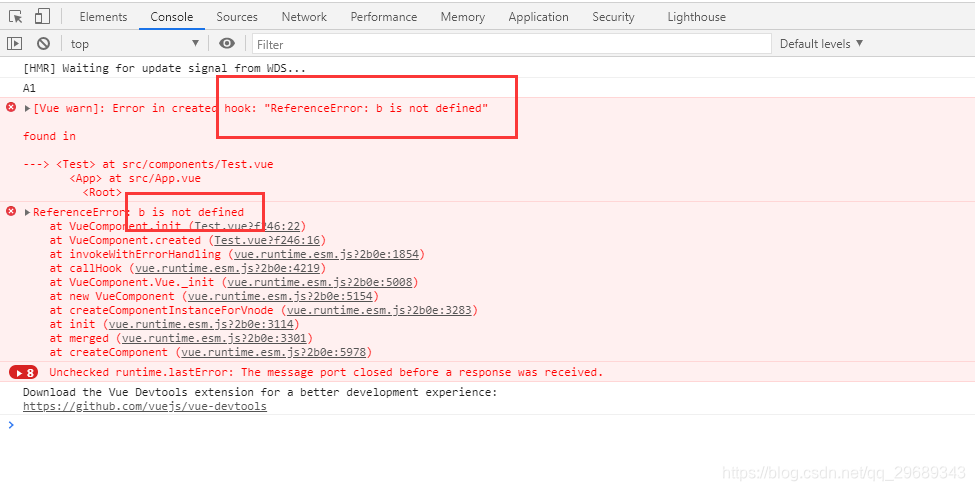
Task: Clear the console with the ban icon
Action: pos(43,44)
